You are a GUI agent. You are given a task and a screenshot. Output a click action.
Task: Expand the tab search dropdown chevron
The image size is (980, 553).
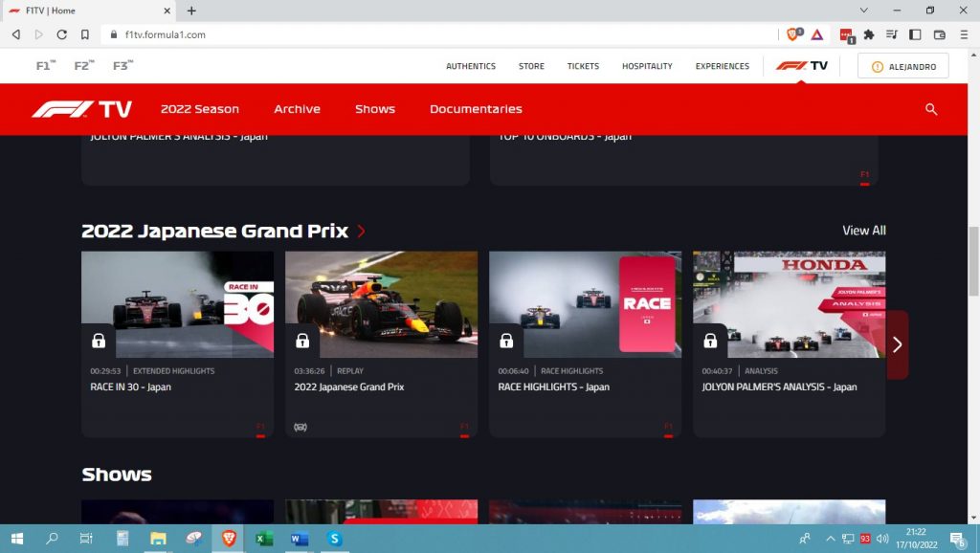[864, 11]
